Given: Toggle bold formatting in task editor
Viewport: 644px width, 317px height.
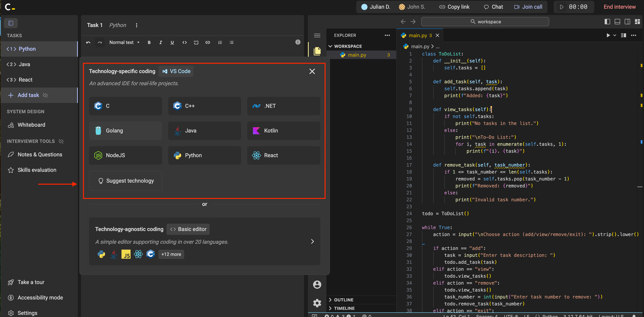Looking at the screenshot, I should tap(149, 43).
